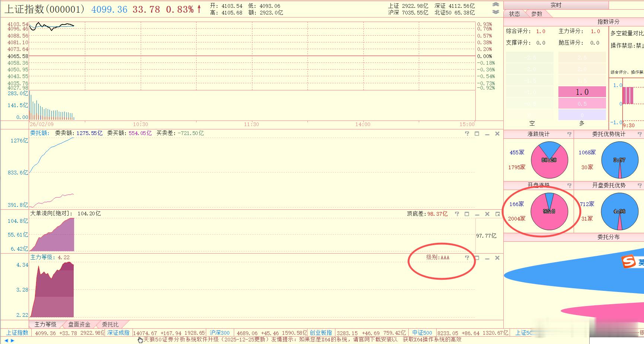The width and height of the screenshot is (644, 344).
Task: Switch to the 参数 tab
Action: click(537, 14)
